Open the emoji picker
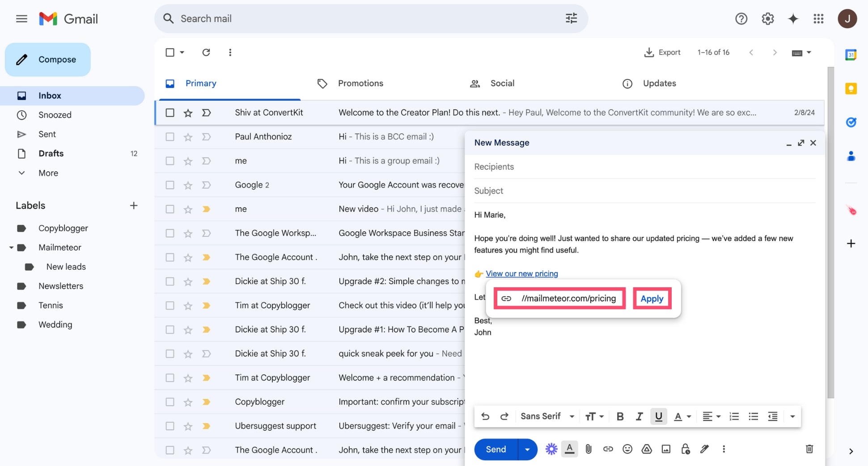The width and height of the screenshot is (868, 466). click(x=627, y=449)
